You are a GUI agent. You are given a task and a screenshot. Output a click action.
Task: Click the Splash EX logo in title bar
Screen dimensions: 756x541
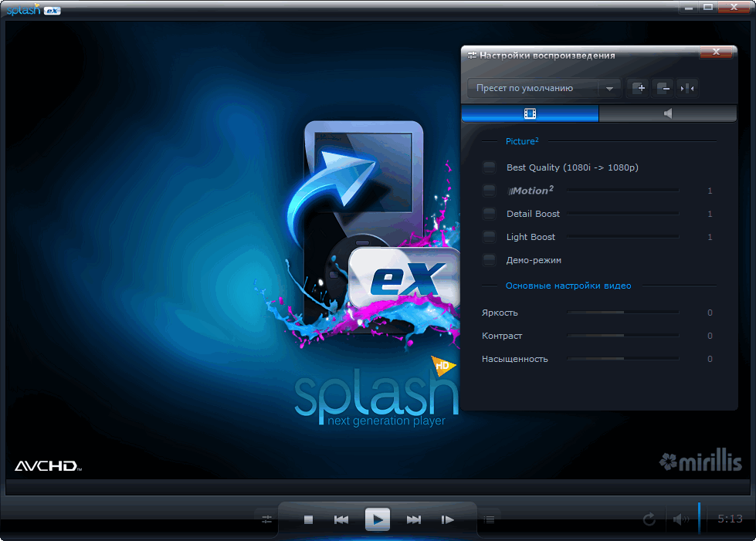pos(33,9)
